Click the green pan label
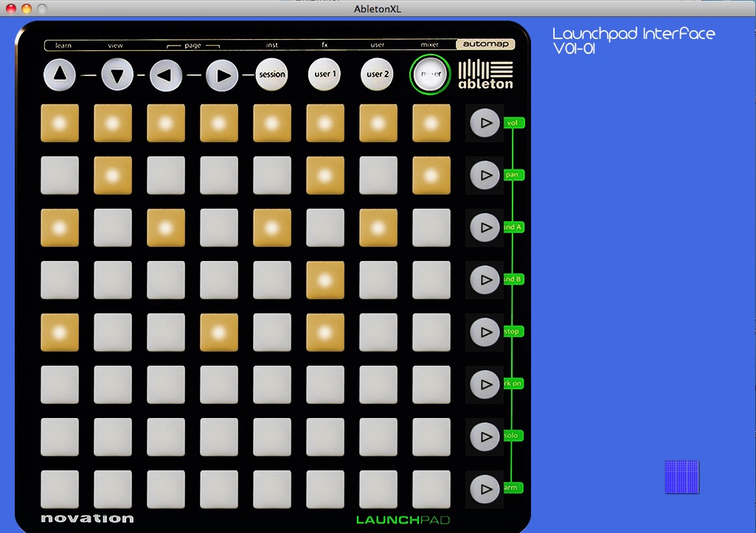Screen dimensions: 756x533 [x=514, y=175]
